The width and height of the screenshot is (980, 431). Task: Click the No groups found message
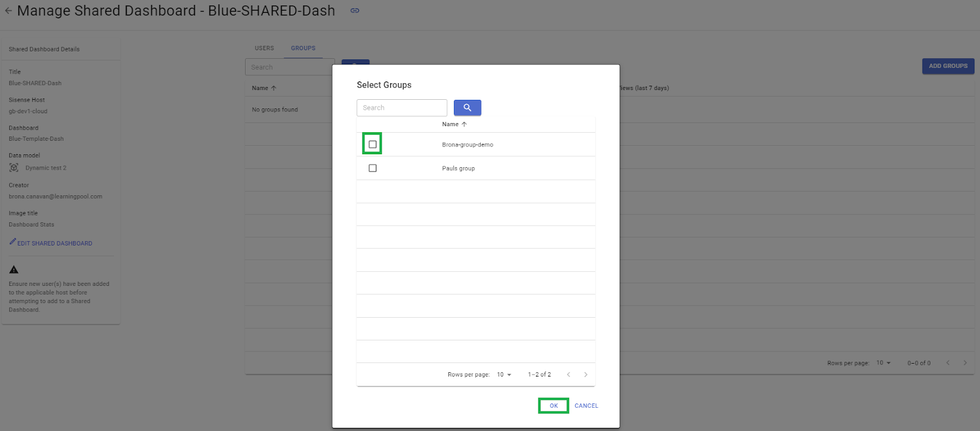(x=275, y=110)
